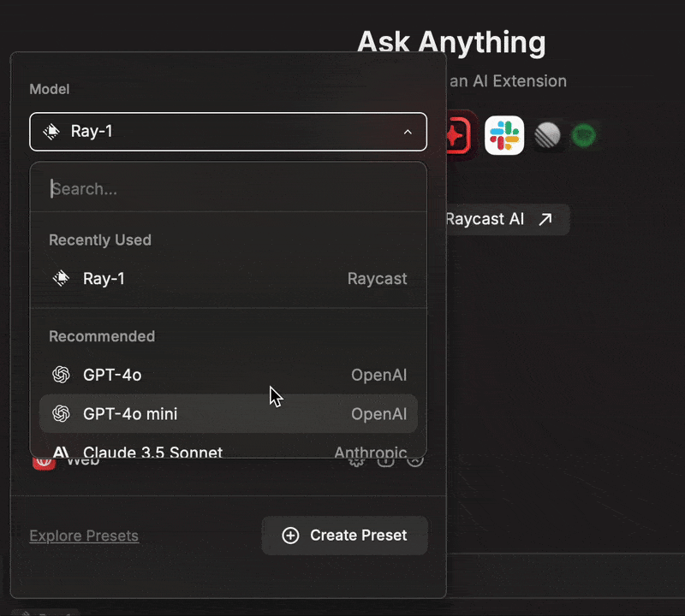Click the Raycast AI arrow button
Screen dimensions: 685x616
[507, 219]
